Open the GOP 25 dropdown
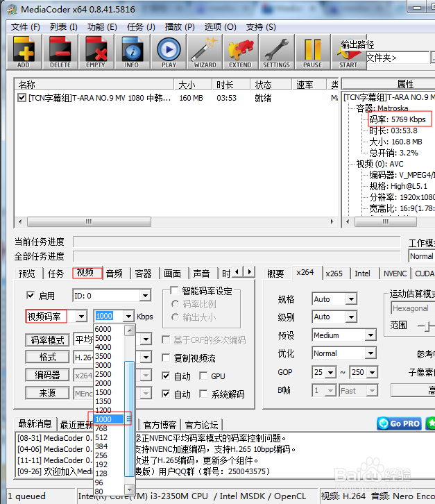The image size is (435, 504). pos(331,372)
